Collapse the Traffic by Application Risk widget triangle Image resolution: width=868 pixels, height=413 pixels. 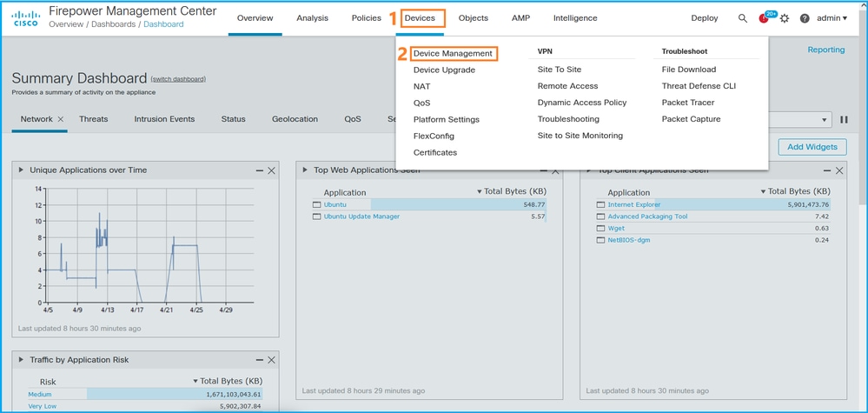click(x=21, y=359)
